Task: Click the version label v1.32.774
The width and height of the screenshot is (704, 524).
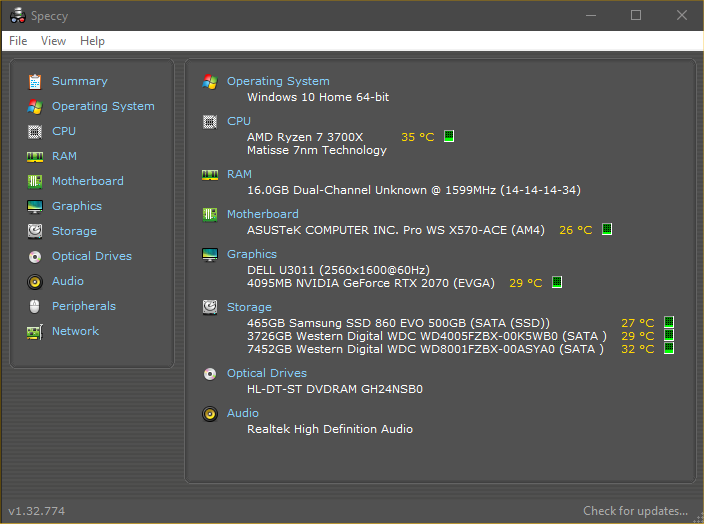Action: pyautogui.click(x=36, y=511)
